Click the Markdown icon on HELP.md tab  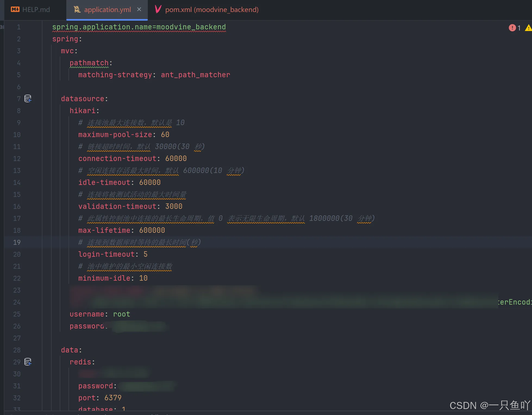tap(15, 10)
